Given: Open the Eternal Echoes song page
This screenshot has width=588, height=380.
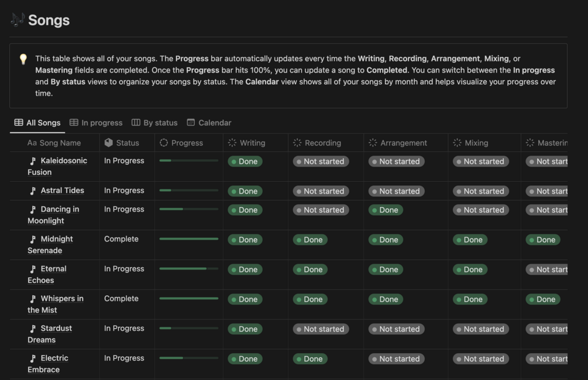Looking at the screenshot, I should point(47,274).
